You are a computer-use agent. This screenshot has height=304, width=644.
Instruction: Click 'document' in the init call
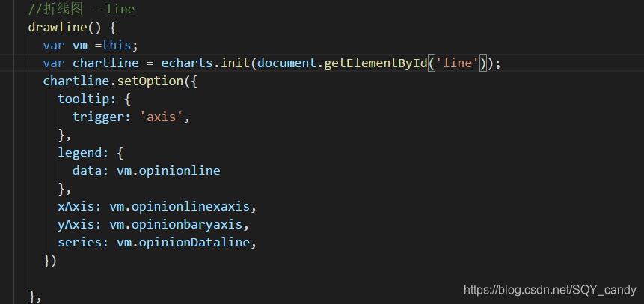click(x=287, y=63)
